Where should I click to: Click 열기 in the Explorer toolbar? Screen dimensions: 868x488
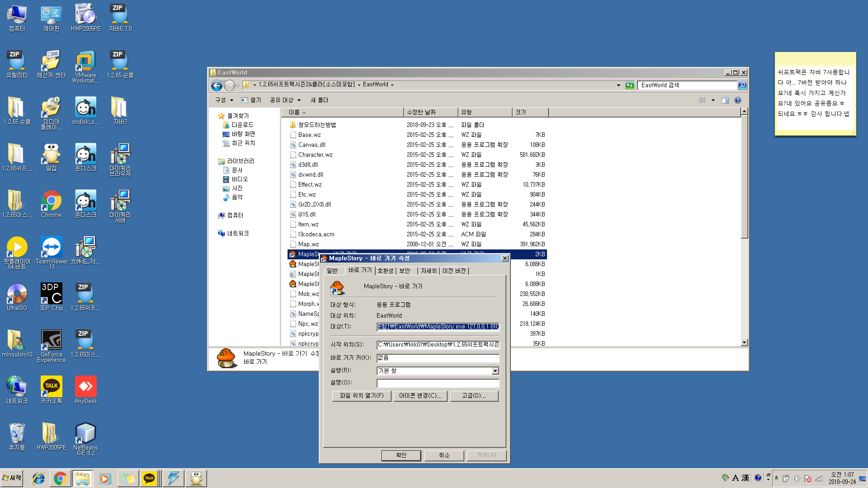(251, 100)
